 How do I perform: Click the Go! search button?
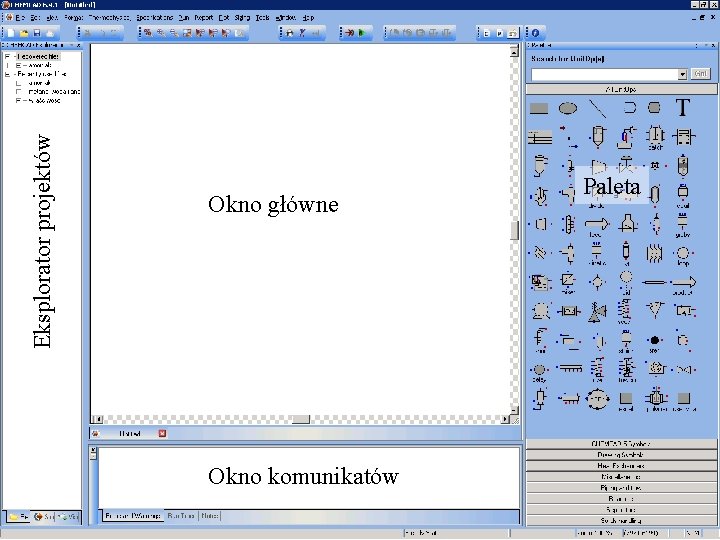700,74
